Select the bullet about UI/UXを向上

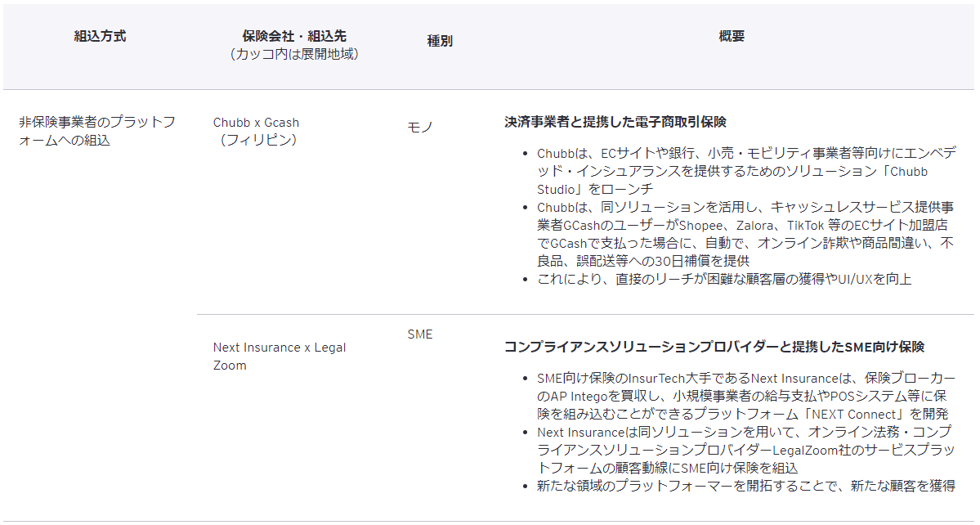click(723, 279)
